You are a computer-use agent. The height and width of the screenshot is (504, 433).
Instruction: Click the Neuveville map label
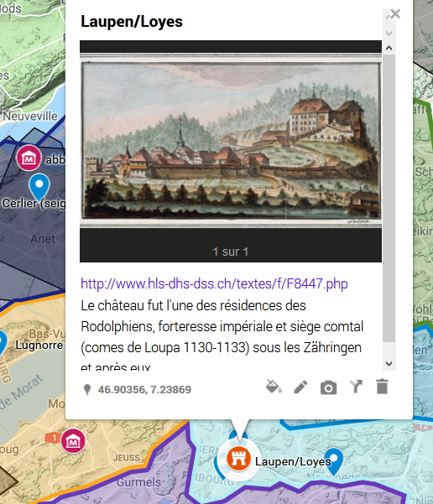tap(30, 116)
